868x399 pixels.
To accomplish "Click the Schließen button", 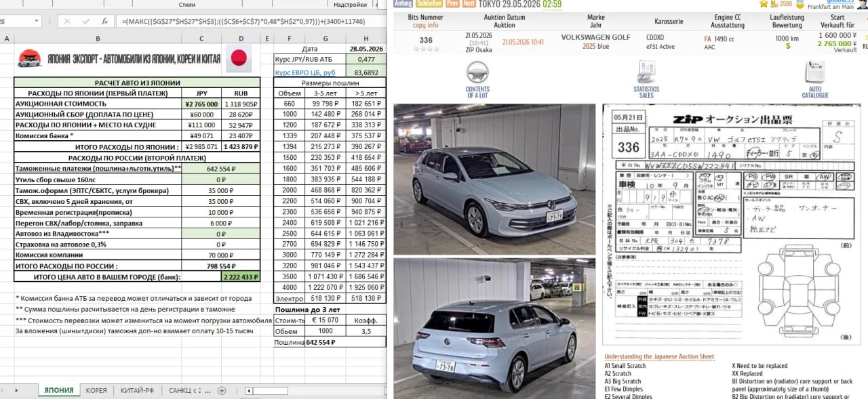I will pyautogui.click(x=429, y=3).
